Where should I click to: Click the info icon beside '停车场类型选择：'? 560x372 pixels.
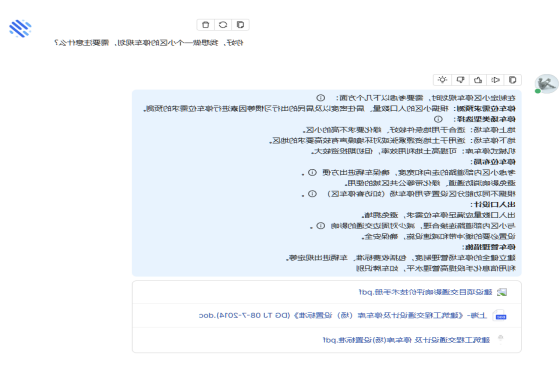pos(438,119)
